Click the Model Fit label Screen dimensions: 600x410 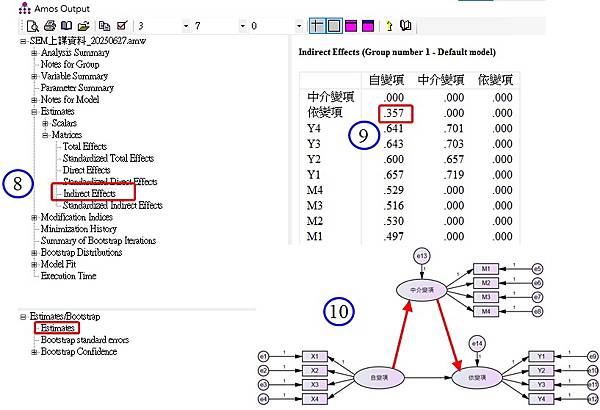59,264
